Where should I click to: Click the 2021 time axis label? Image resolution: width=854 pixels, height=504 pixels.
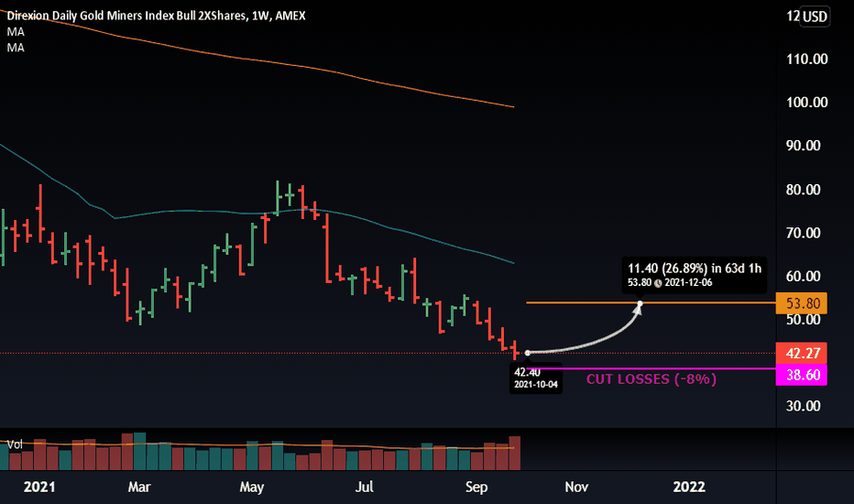point(39,487)
